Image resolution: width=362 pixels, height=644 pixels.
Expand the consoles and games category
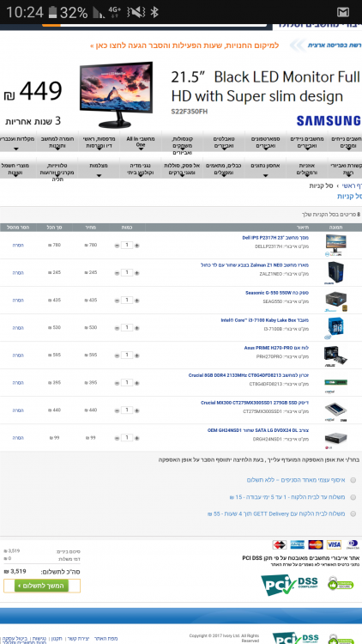(182, 143)
